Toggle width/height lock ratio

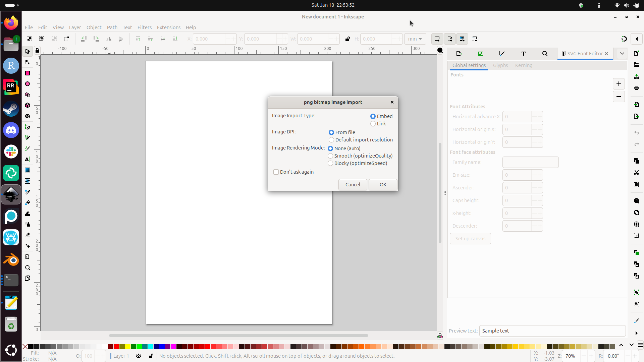[x=347, y=39]
